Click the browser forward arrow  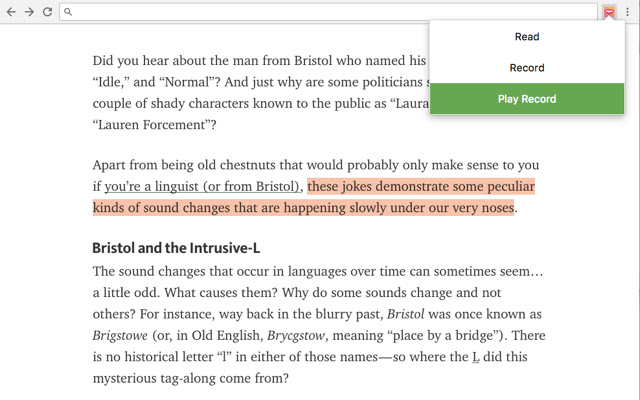(x=29, y=12)
